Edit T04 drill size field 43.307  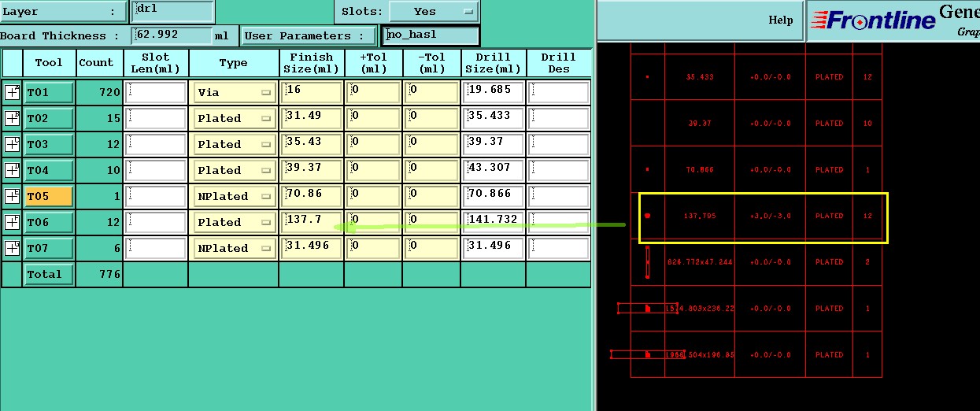494,170
